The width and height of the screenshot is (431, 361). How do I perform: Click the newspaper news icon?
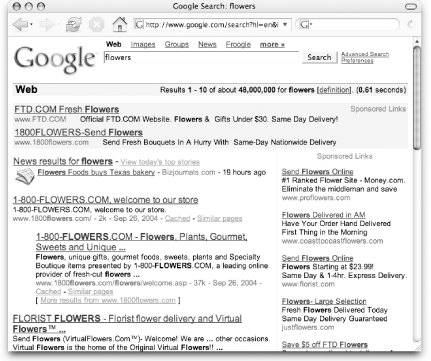pyautogui.click(x=25, y=176)
